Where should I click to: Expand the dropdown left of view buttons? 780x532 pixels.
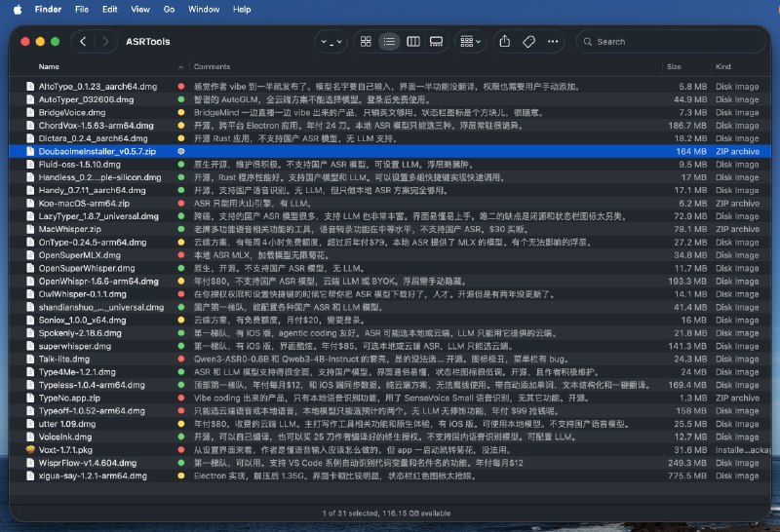click(331, 42)
